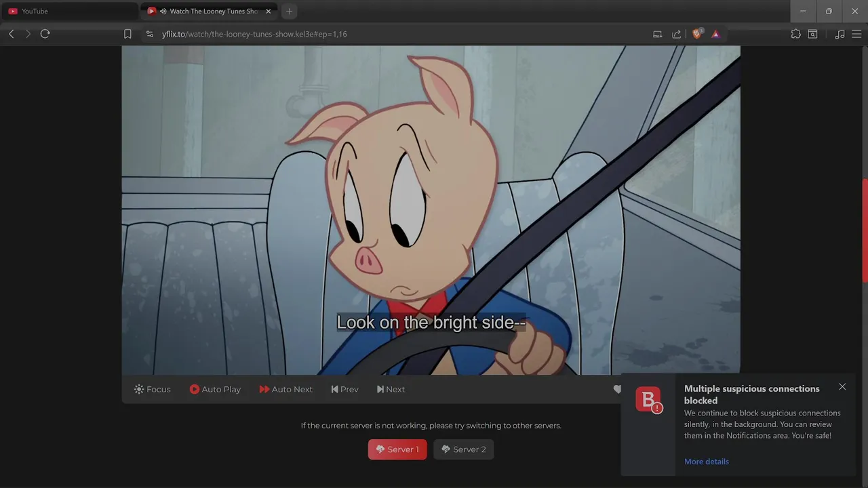Image resolution: width=868 pixels, height=488 pixels.
Task: Switch to Server 2
Action: [464, 449]
